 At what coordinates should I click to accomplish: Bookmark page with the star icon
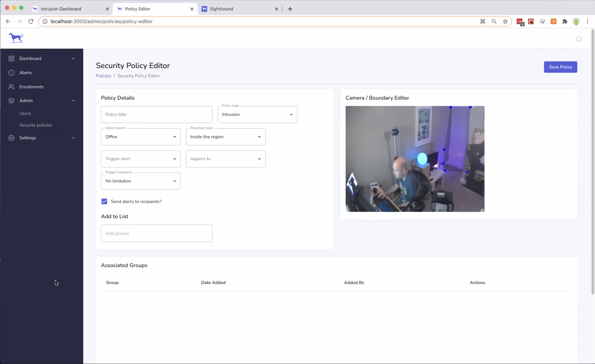[505, 22]
